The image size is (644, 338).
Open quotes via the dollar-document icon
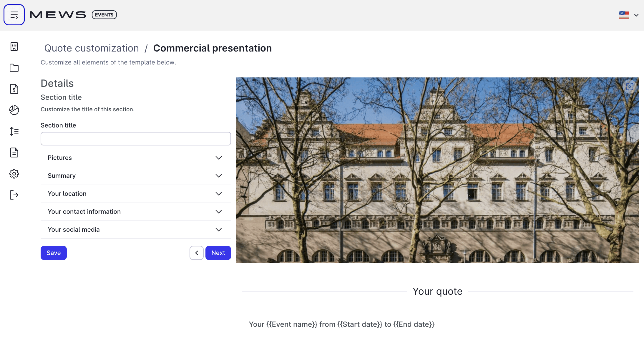[14, 89]
